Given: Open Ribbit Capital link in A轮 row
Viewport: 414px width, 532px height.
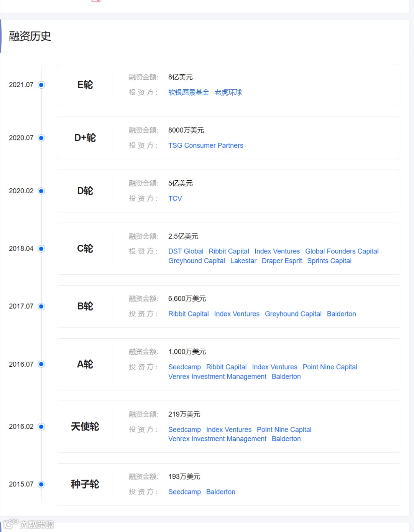Looking at the screenshot, I should tap(227, 367).
